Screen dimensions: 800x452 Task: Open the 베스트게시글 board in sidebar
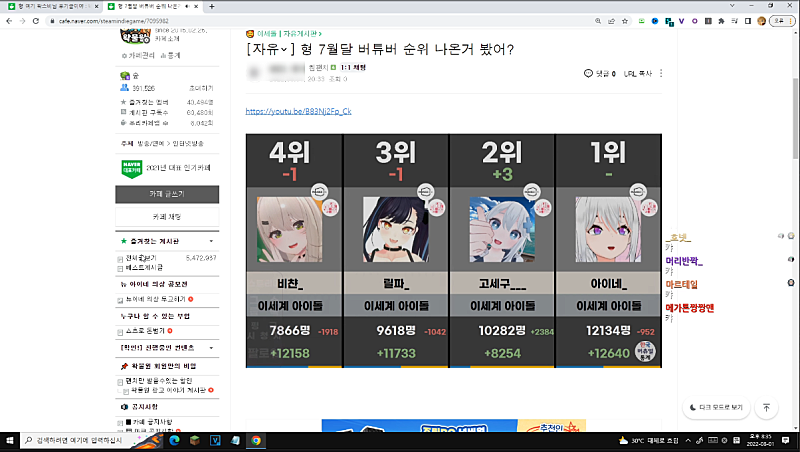(x=144, y=267)
